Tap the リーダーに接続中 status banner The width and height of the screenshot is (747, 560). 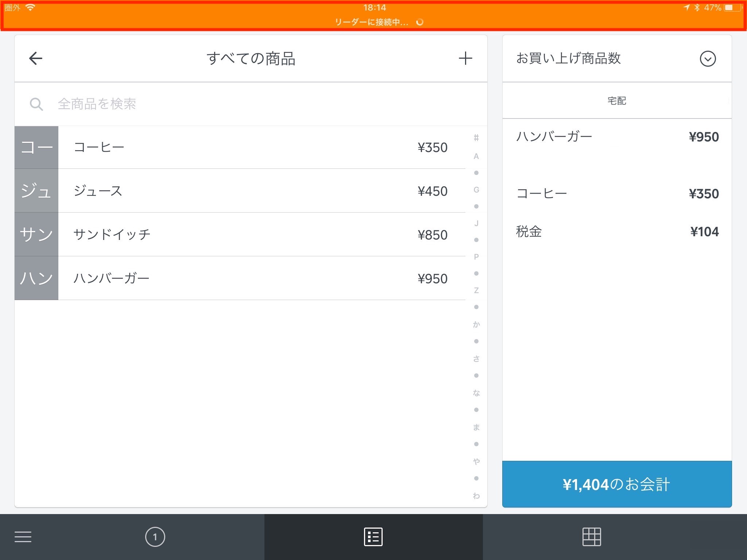[x=373, y=22]
